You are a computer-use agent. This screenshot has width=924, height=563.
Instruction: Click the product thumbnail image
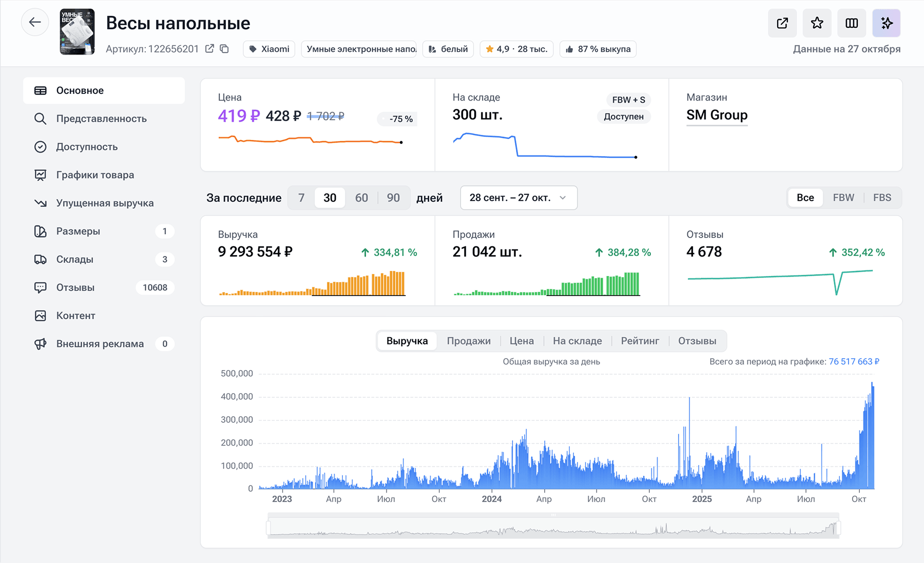(x=77, y=32)
